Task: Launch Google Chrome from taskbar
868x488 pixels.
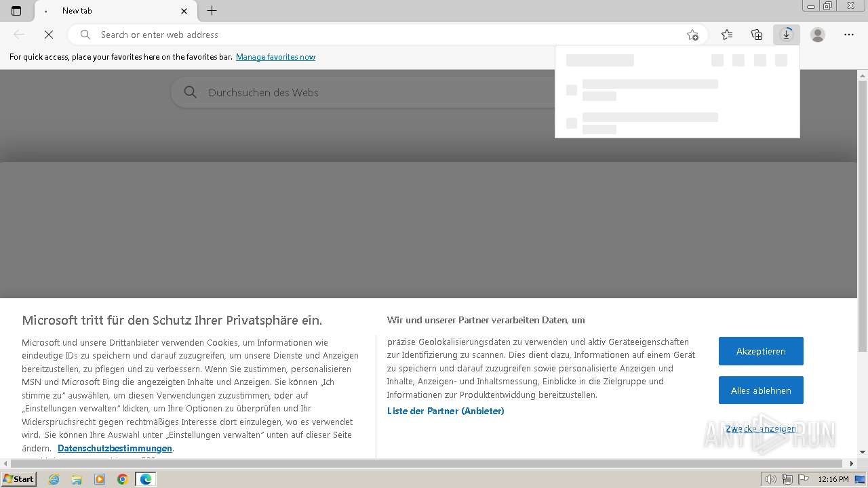Action: click(x=123, y=479)
